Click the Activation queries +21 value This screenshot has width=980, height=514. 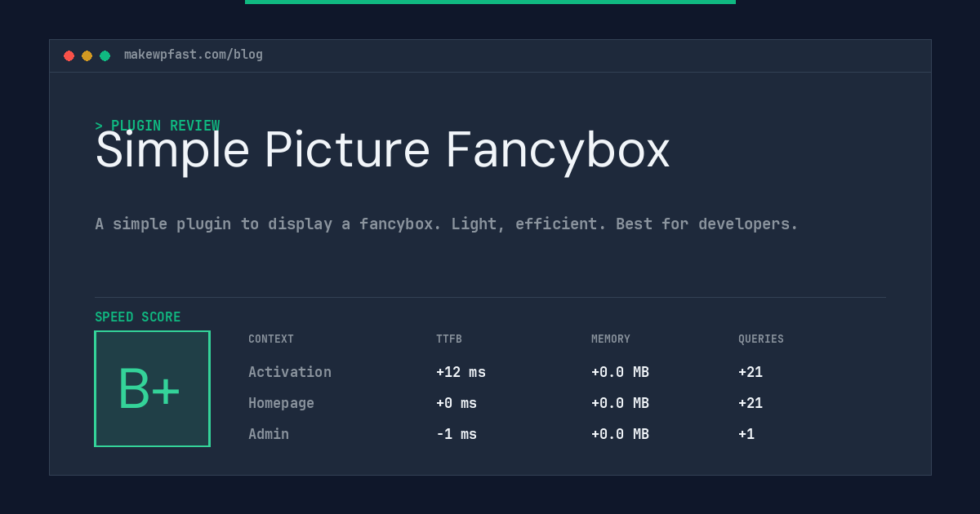(751, 372)
